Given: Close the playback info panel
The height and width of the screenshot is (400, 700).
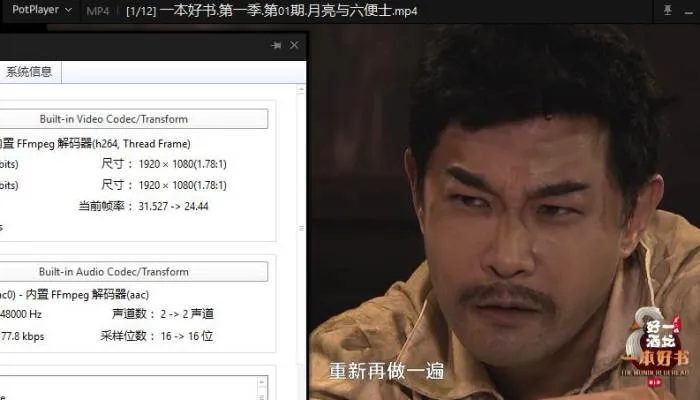Looking at the screenshot, I should (294, 45).
